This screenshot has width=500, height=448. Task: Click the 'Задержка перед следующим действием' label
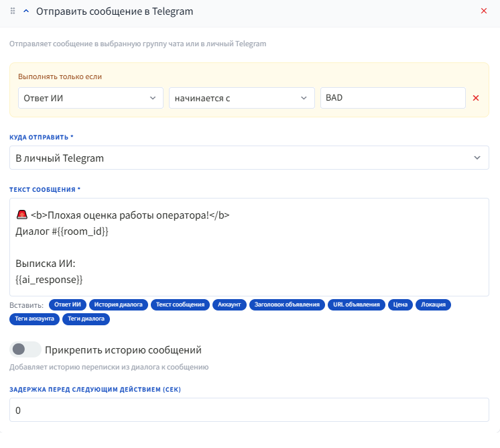[x=95, y=389]
